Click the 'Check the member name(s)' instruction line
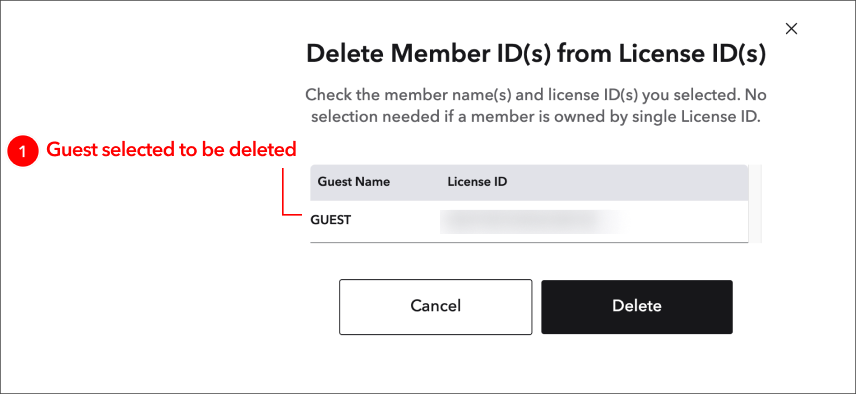This screenshot has width=856, height=394. click(x=536, y=95)
